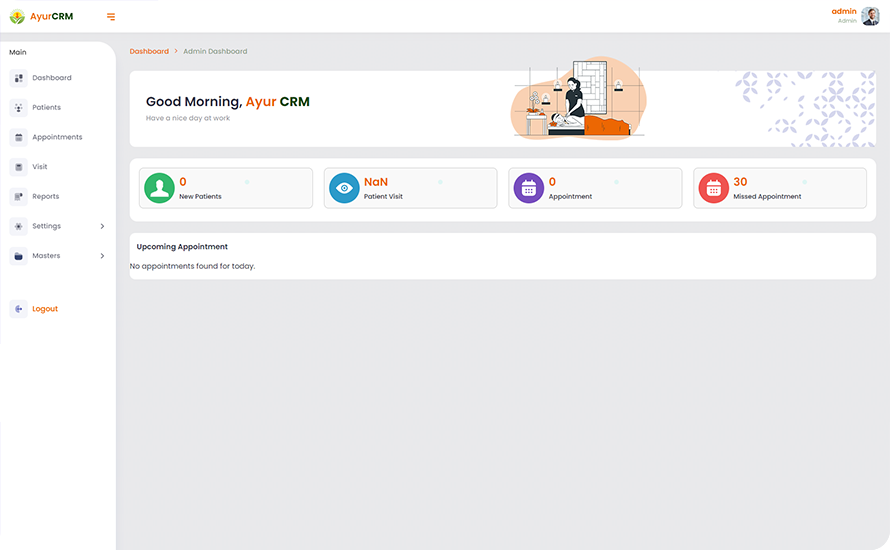890x550 pixels.
Task: Select the Reports menu item
Action: click(45, 197)
